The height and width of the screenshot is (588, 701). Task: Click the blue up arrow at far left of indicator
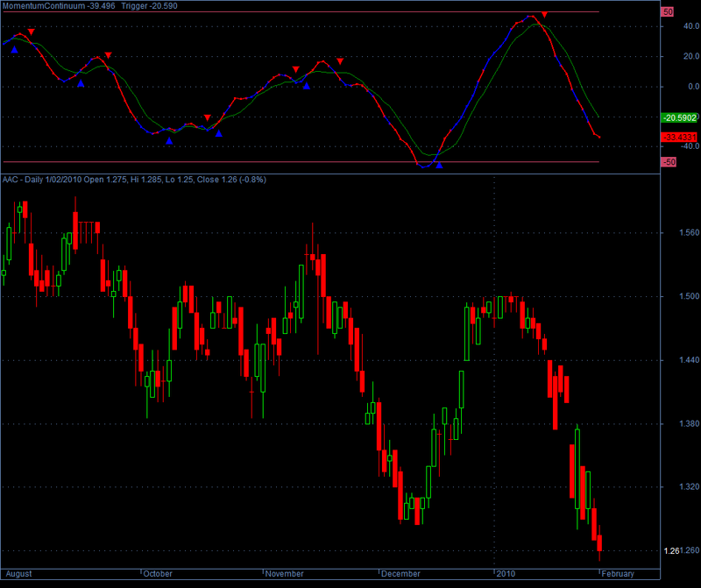pyautogui.click(x=14, y=50)
